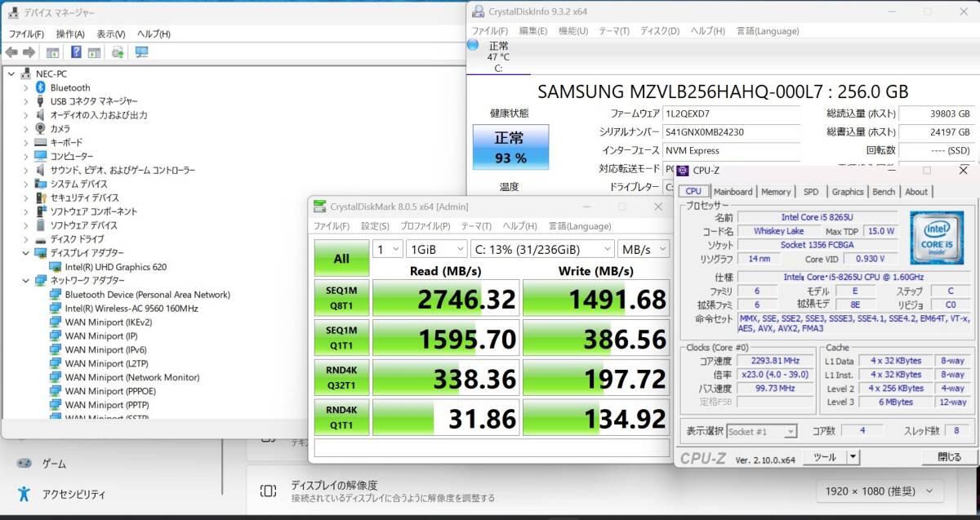
Task: Switch to the Graphics tab in CPU-Z
Action: point(848,192)
